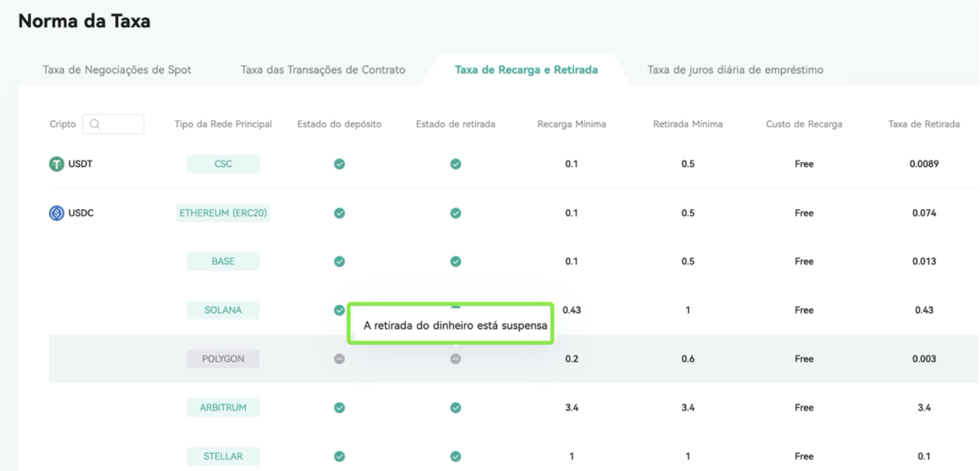Click the USDT coin icon
The width and height of the screenshot is (980, 471).
pyautogui.click(x=55, y=165)
